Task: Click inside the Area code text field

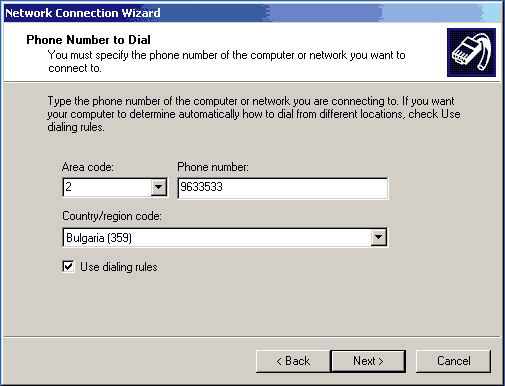Action: [107, 187]
